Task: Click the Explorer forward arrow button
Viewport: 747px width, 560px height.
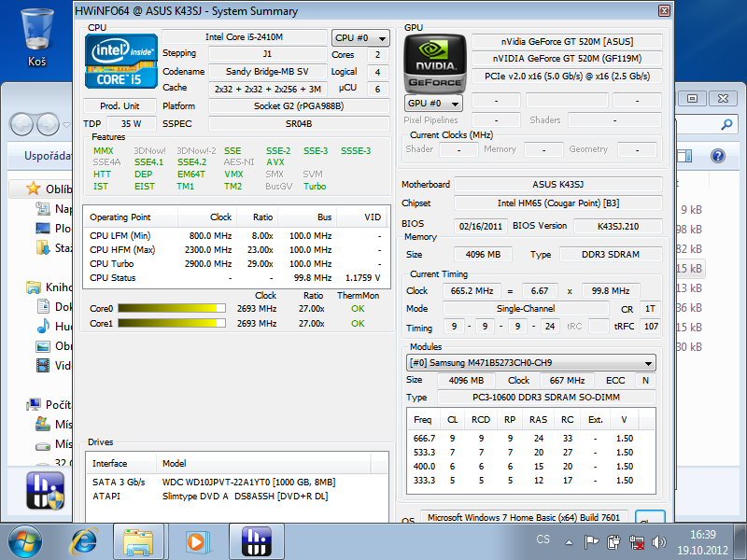Action: [x=49, y=125]
